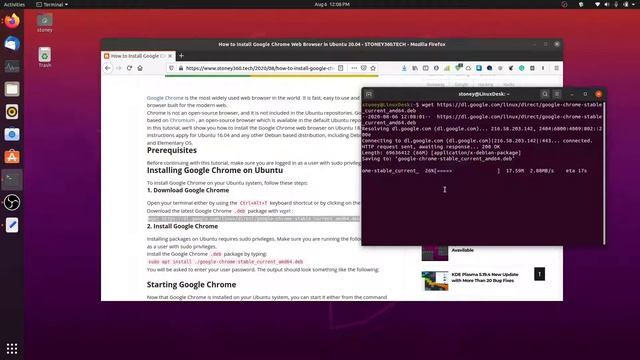Viewport: 640px width, 360px height.
Task: Toggle Reader View in address bar
Action: pyautogui.click(x=340, y=68)
